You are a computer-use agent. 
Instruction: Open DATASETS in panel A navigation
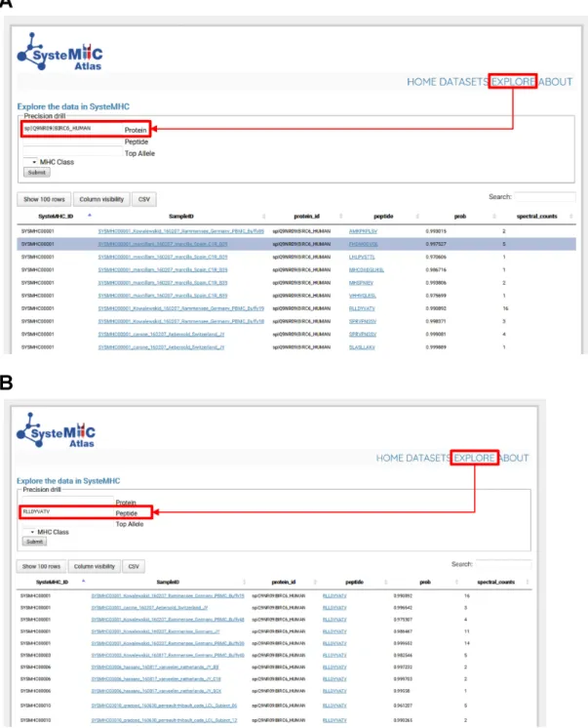(x=462, y=82)
